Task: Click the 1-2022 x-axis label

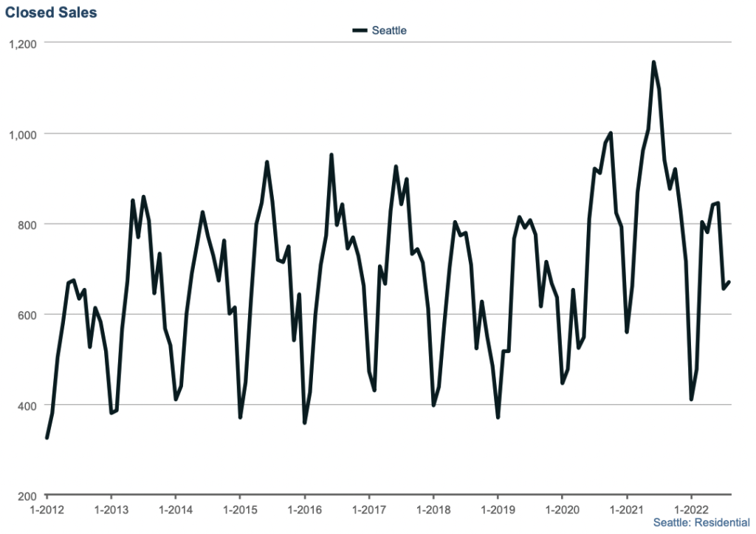Action: (690, 509)
